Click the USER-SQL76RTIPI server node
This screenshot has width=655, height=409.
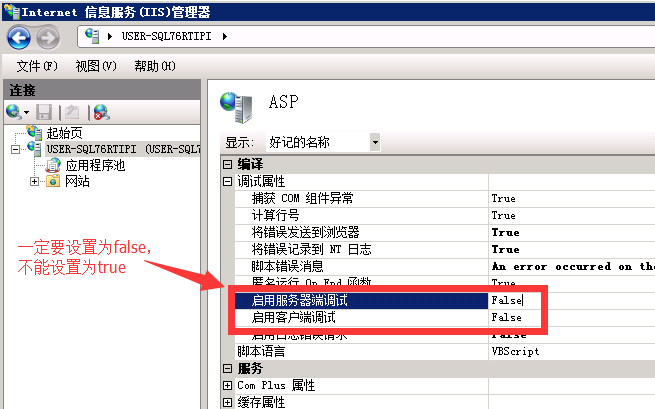click(110, 149)
